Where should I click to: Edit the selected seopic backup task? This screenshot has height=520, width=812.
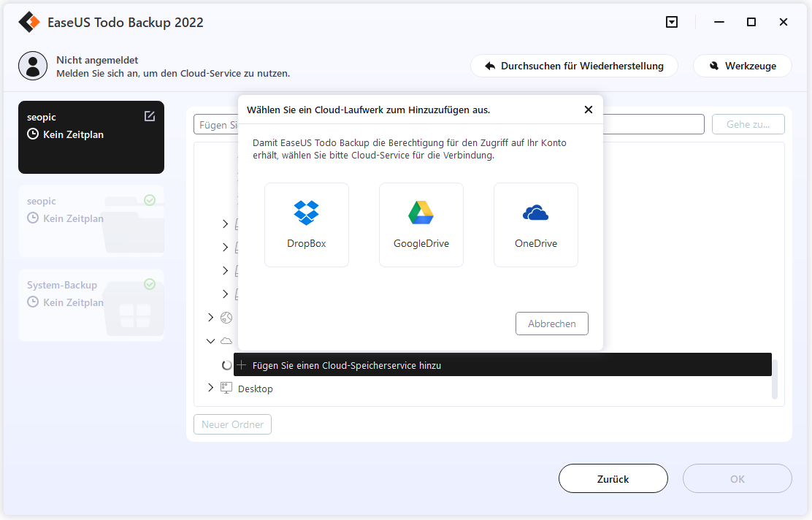(x=150, y=116)
